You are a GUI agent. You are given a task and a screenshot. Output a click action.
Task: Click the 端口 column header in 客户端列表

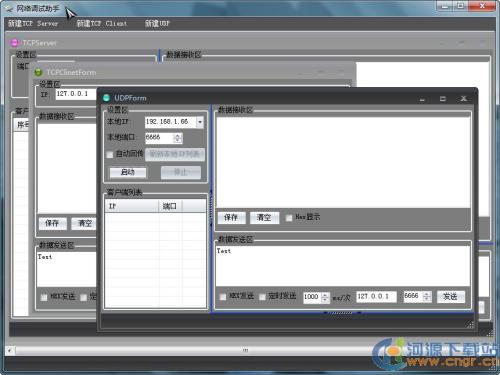[170, 206]
